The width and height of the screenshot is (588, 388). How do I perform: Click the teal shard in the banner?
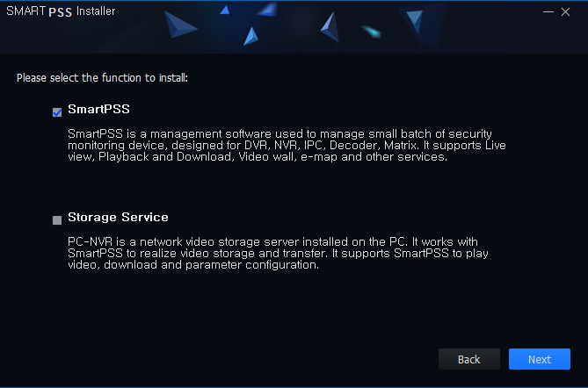point(371,32)
